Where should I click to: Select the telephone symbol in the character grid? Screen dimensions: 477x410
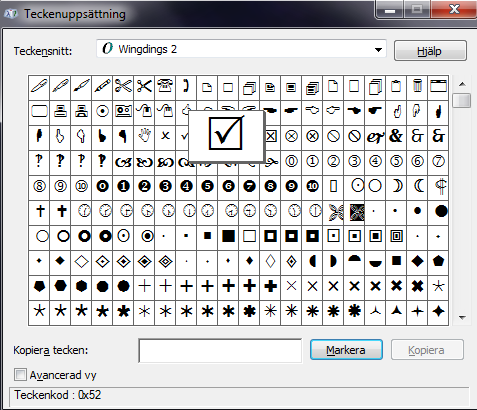(x=165, y=86)
